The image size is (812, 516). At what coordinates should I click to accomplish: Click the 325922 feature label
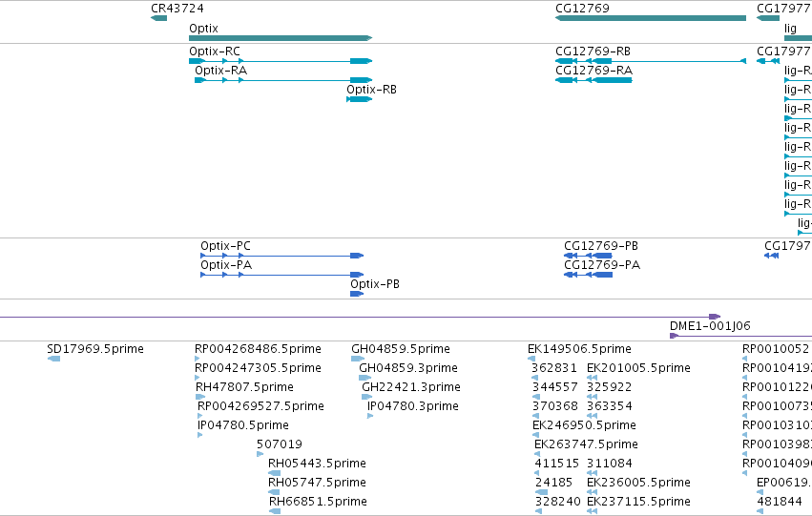[610, 387]
